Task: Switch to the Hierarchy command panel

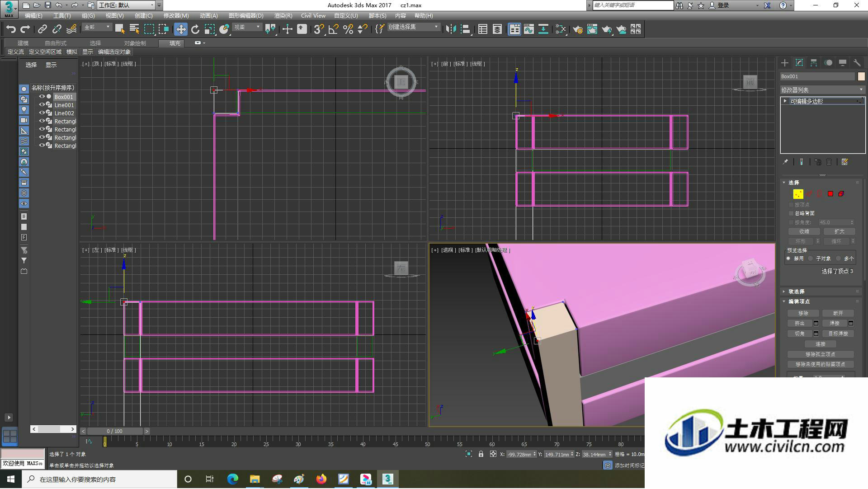Action: click(x=814, y=63)
